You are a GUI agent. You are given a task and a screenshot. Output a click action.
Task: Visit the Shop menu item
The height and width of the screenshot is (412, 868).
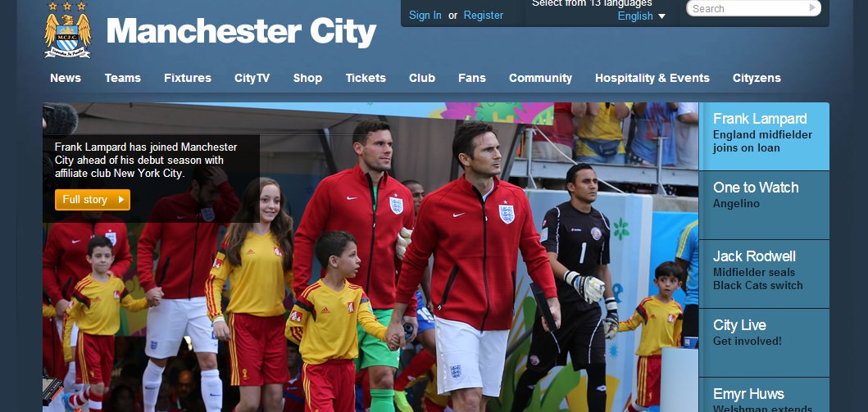pyautogui.click(x=308, y=78)
